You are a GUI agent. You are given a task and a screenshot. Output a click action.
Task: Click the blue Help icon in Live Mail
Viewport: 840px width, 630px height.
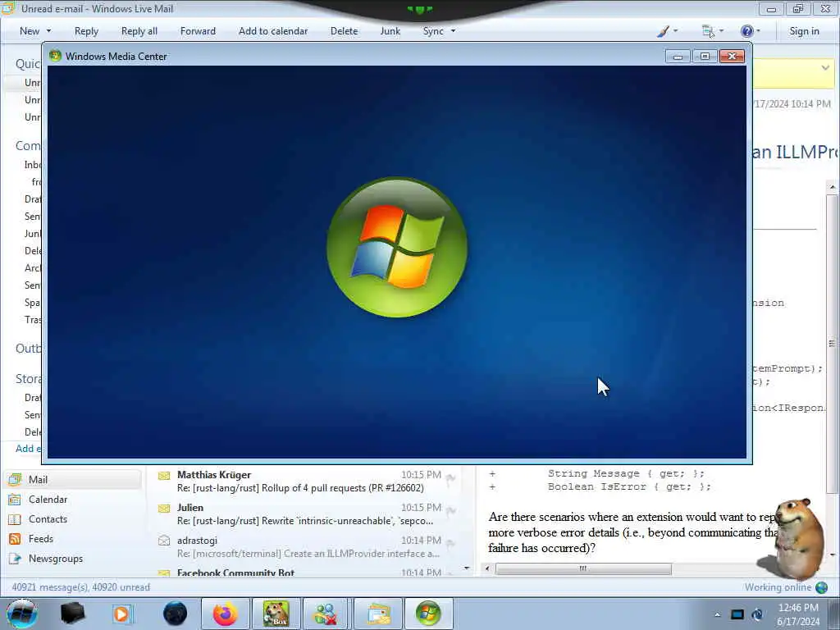pos(746,31)
